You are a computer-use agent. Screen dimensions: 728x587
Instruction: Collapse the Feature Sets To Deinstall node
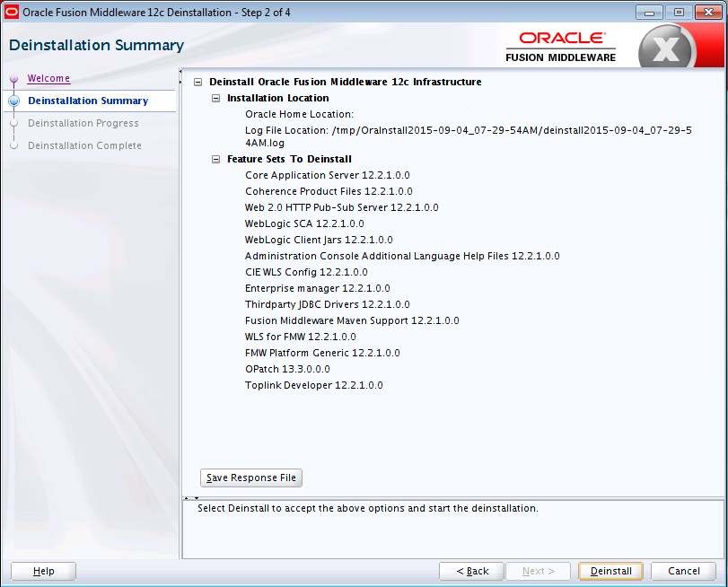point(216,159)
